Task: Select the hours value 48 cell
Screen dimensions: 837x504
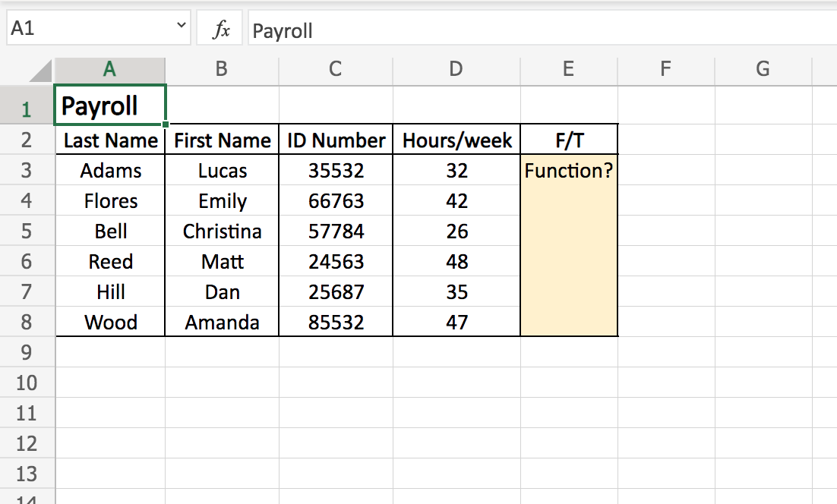Action: (x=456, y=262)
